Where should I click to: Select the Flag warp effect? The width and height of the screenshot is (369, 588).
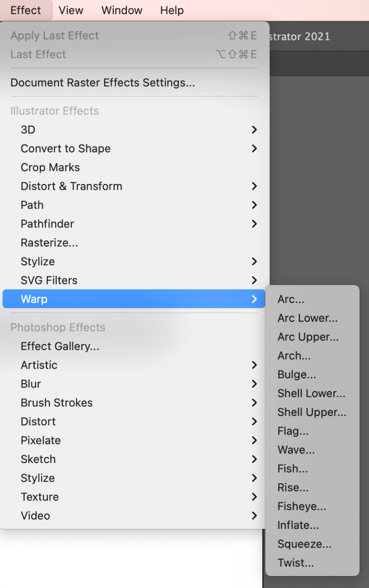point(293,431)
